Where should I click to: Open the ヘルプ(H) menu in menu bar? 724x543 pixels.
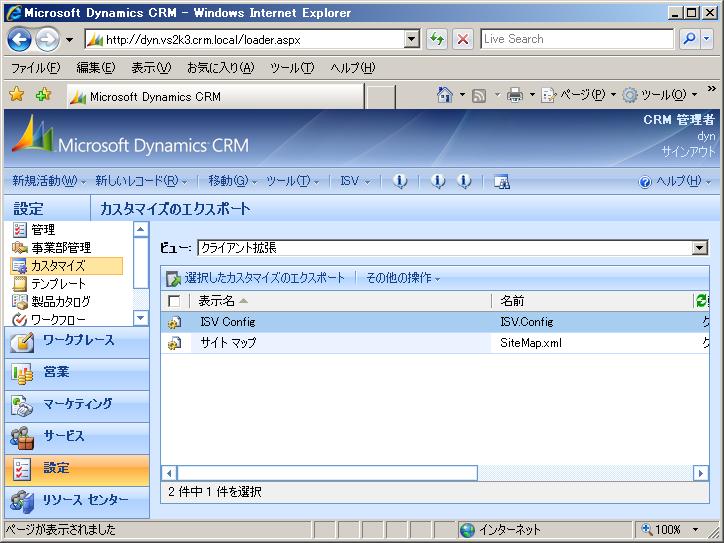coord(353,68)
